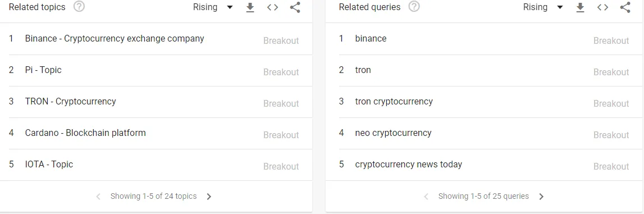
Task: Expand the Rising dropdown in Related topics
Action: pos(213,7)
